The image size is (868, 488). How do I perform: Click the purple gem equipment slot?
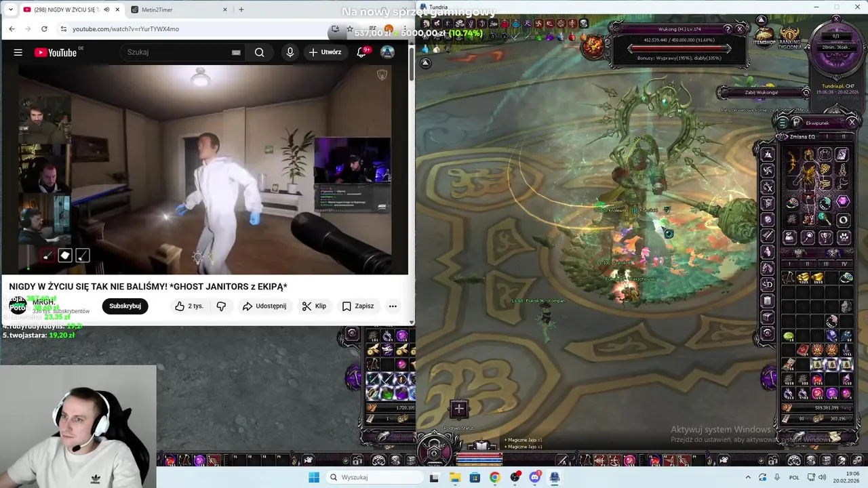842,202
